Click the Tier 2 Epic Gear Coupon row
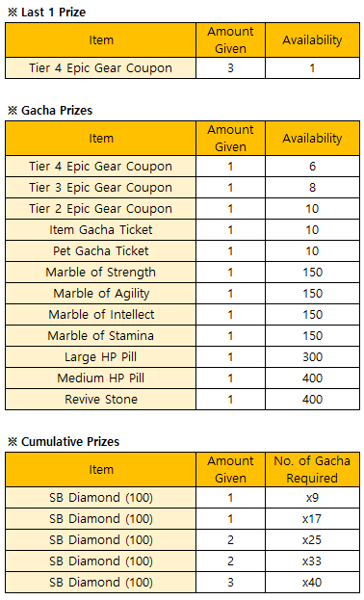 coord(182,209)
